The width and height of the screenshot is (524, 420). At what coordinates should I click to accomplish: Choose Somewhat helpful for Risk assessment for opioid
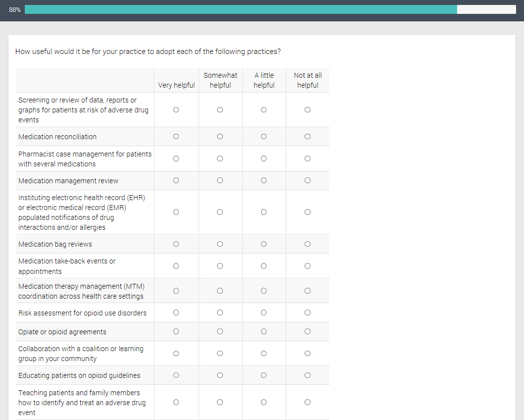pos(220,313)
